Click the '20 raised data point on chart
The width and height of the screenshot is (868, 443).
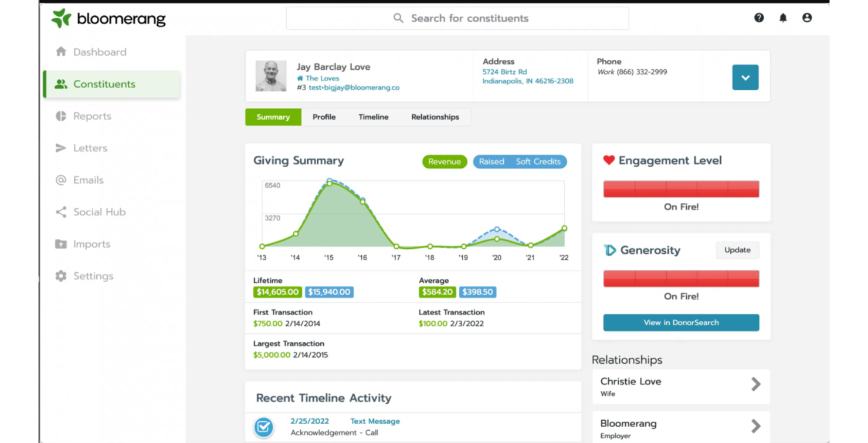[x=497, y=229]
